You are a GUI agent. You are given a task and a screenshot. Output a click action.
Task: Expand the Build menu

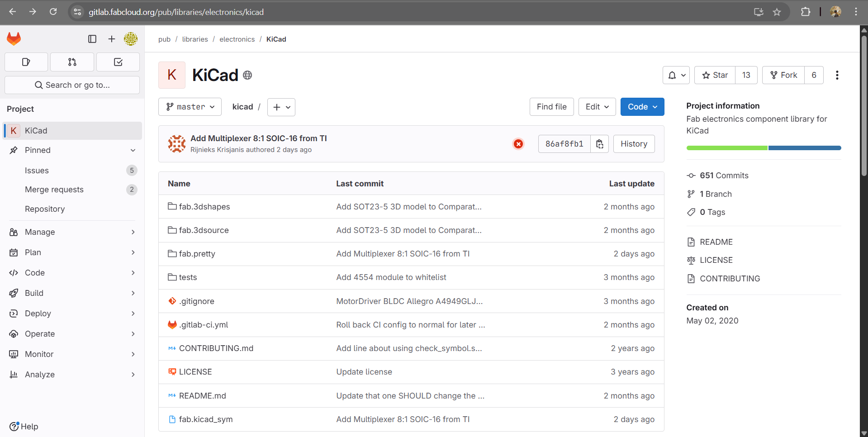point(72,293)
